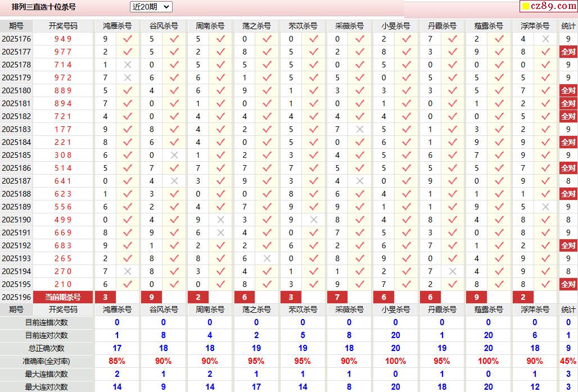Click the gray X for 鸿雁杀号 in row 2025179

coord(128,78)
